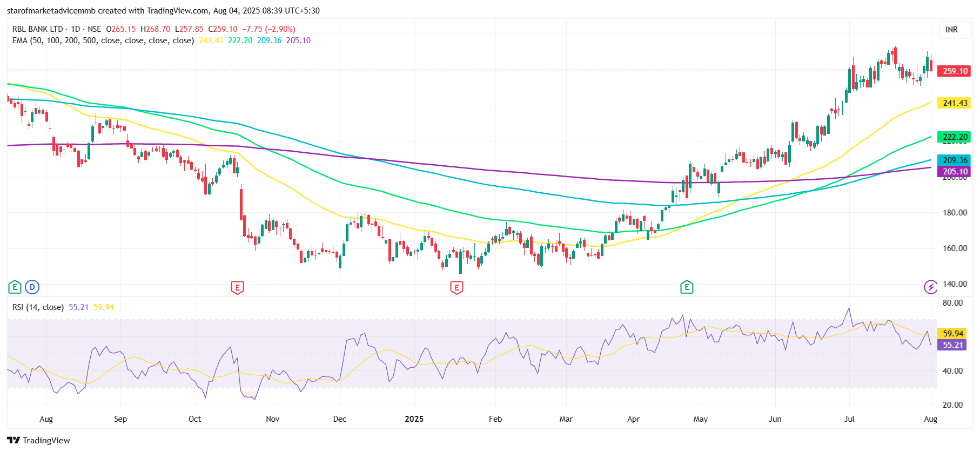Click the yellow 241.43 price-scale label
Screen dimensions: 980x452
(955, 103)
